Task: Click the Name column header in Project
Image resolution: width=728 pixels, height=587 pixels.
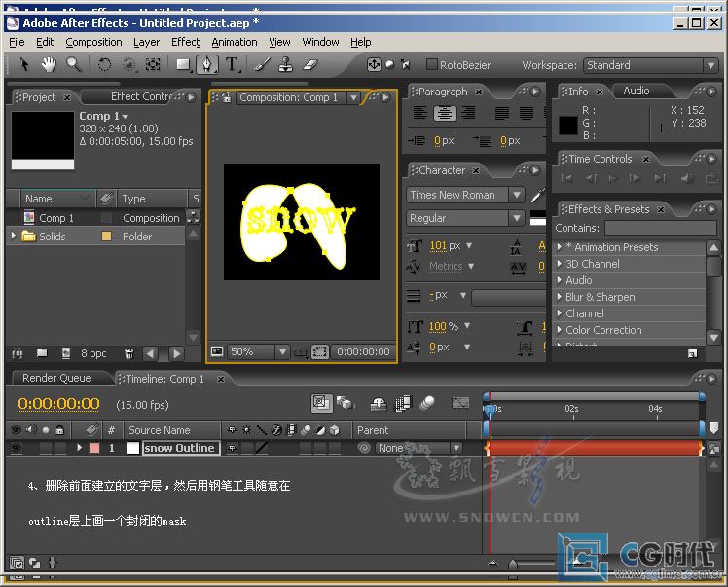Action: 57,199
